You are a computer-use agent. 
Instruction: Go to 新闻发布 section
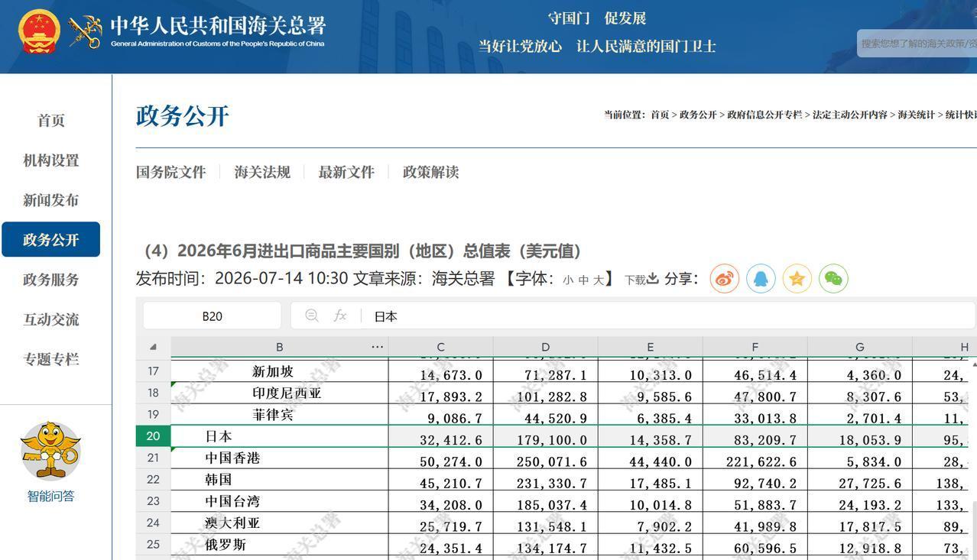point(50,199)
